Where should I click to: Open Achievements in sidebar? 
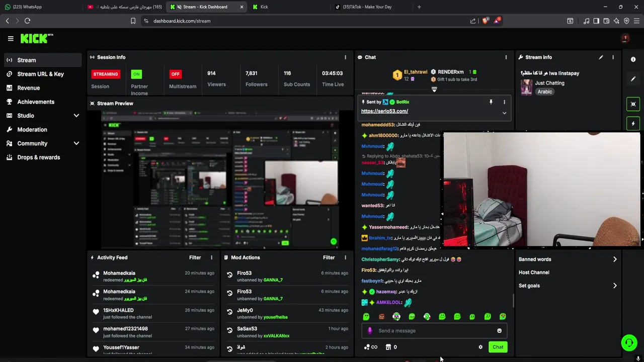42,102
